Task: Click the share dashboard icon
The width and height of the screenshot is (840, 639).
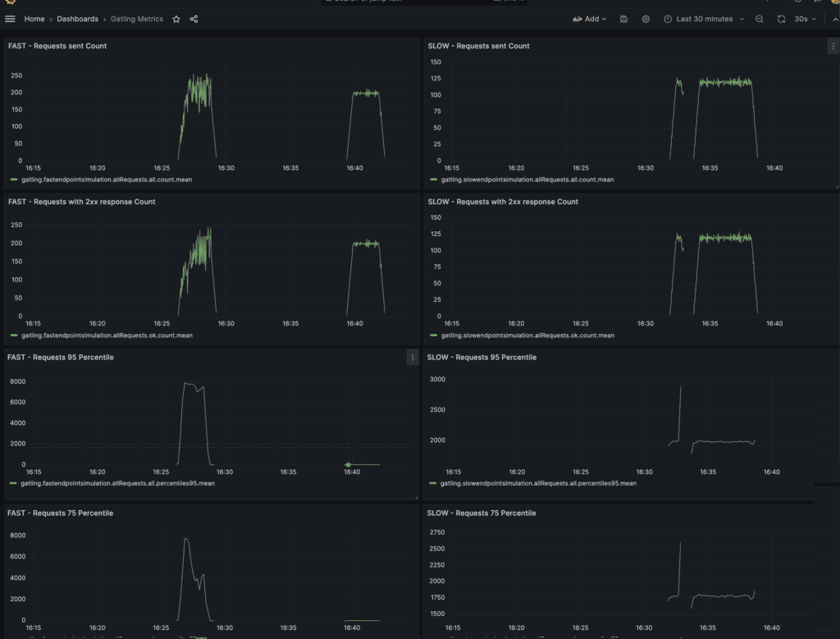Action: coord(194,19)
